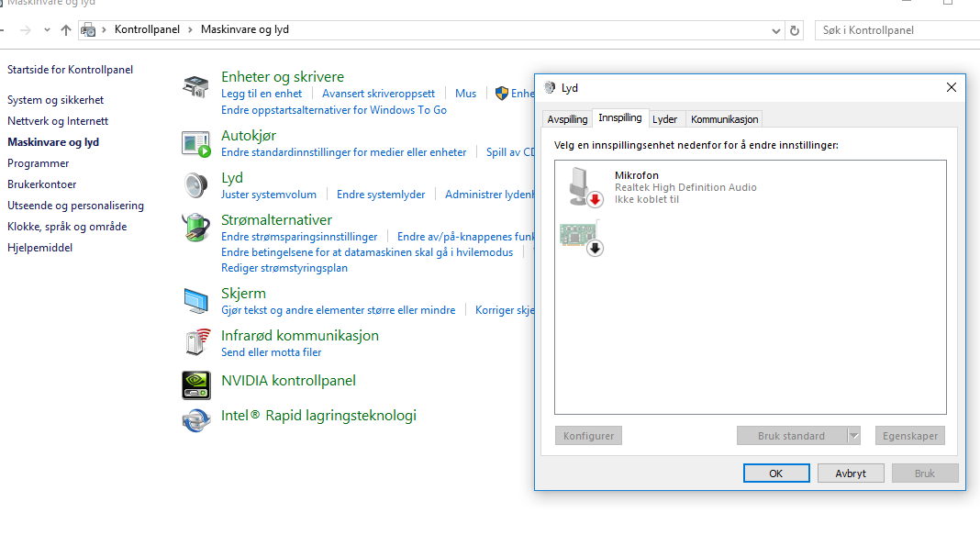
Task: Select the Realtek High Definition Audio text row
Action: (x=685, y=187)
